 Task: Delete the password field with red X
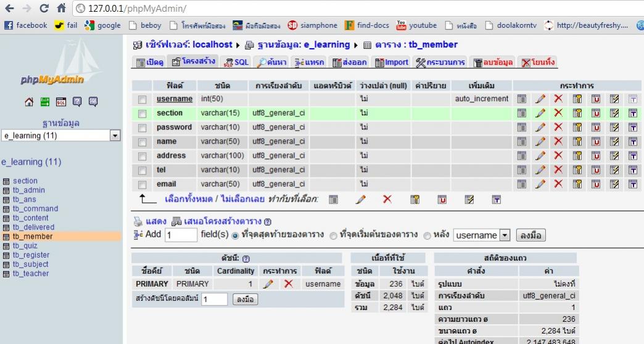coord(558,127)
